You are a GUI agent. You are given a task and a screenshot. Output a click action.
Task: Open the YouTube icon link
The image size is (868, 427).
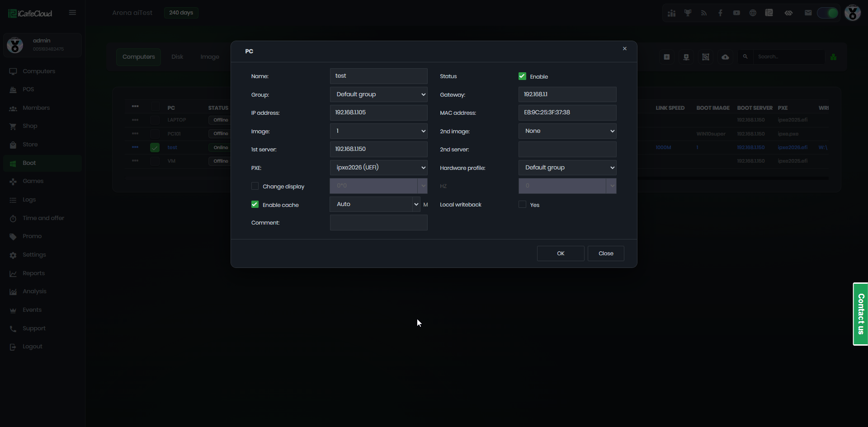click(736, 13)
